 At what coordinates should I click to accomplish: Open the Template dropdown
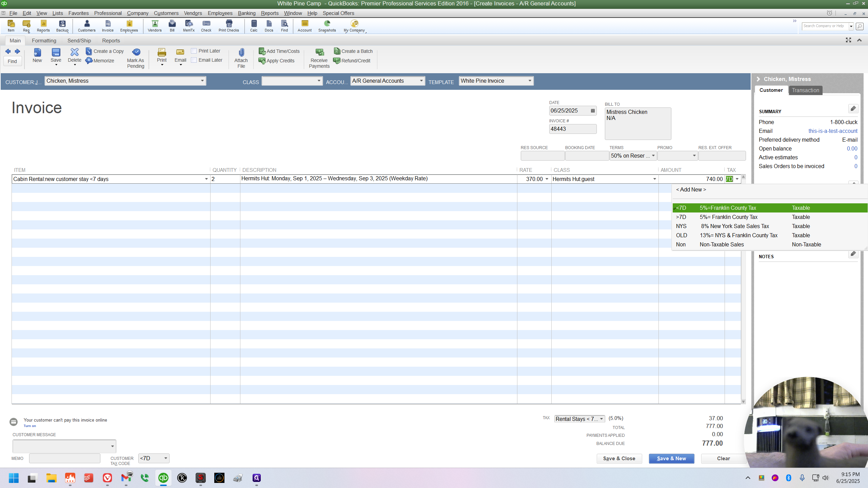coord(530,81)
